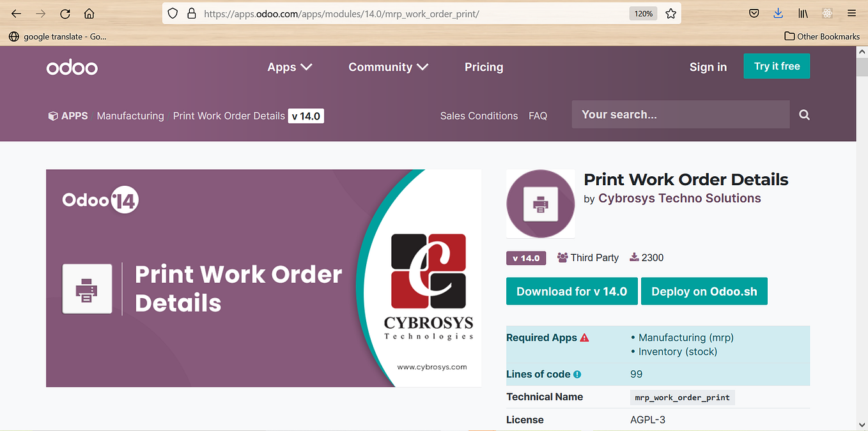This screenshot has height=431, width=868.
Task: Open the Cybrosys Techno Solutions author link
Action: (x=679, y=198)
